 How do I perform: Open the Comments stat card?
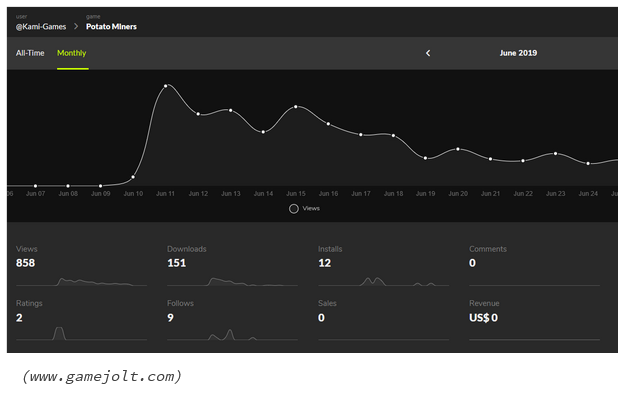(535, 266)
